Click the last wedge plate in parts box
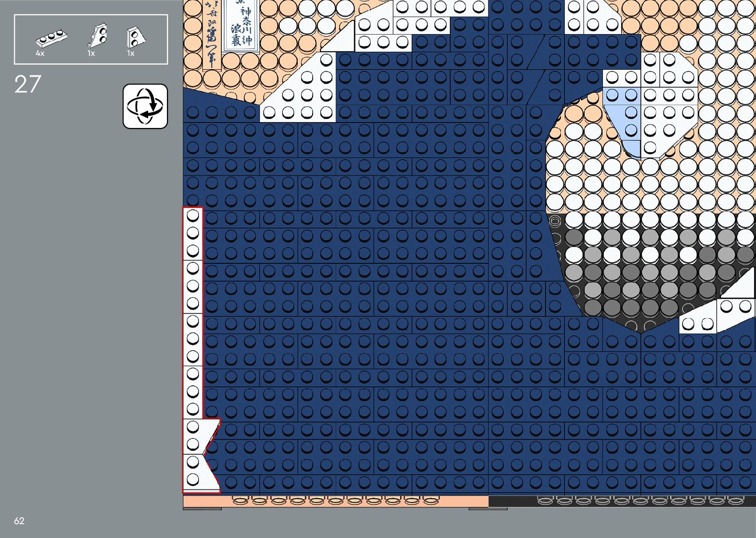The width and height of the screenshot is (756, 538). 135,37
